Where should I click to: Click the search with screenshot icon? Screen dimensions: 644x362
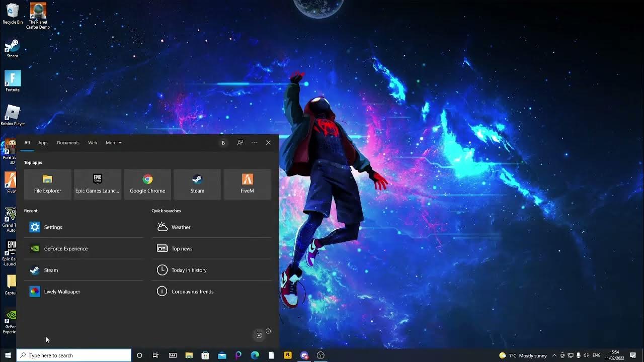259,335
